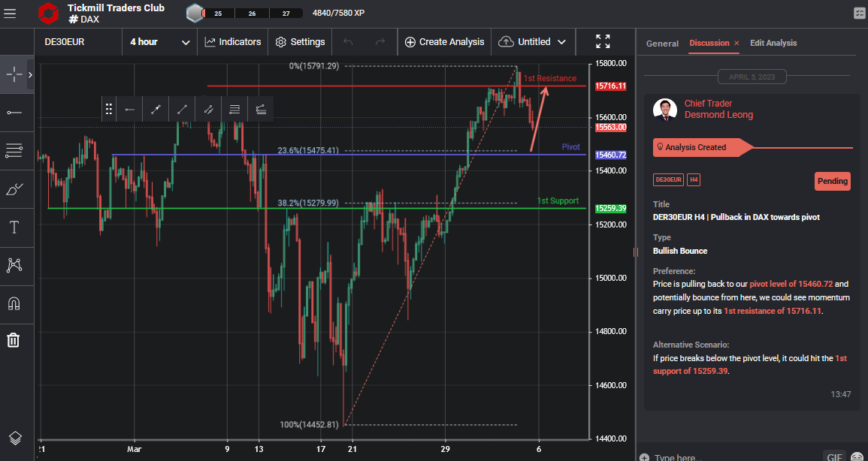Select the crosshair cursor tool

(x=14, y=74)
